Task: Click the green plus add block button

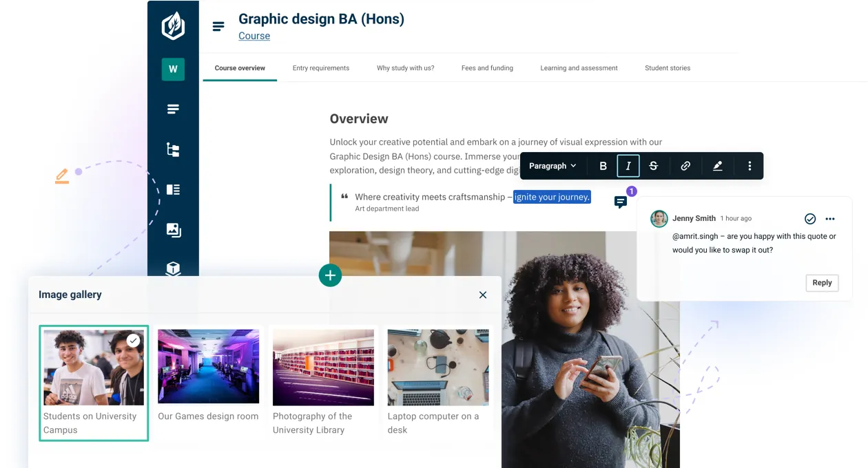Action: [x=330, y=275]
